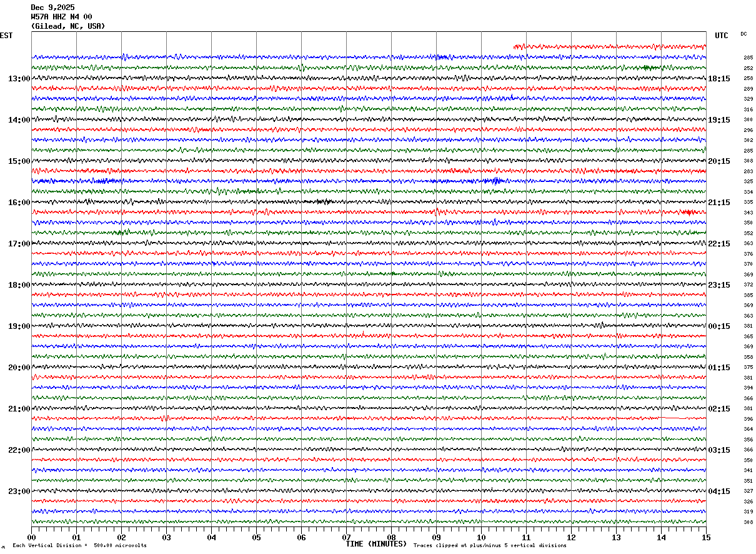Click the 'UTC' time zone label
756x554 pixels.
click(722, 36)
